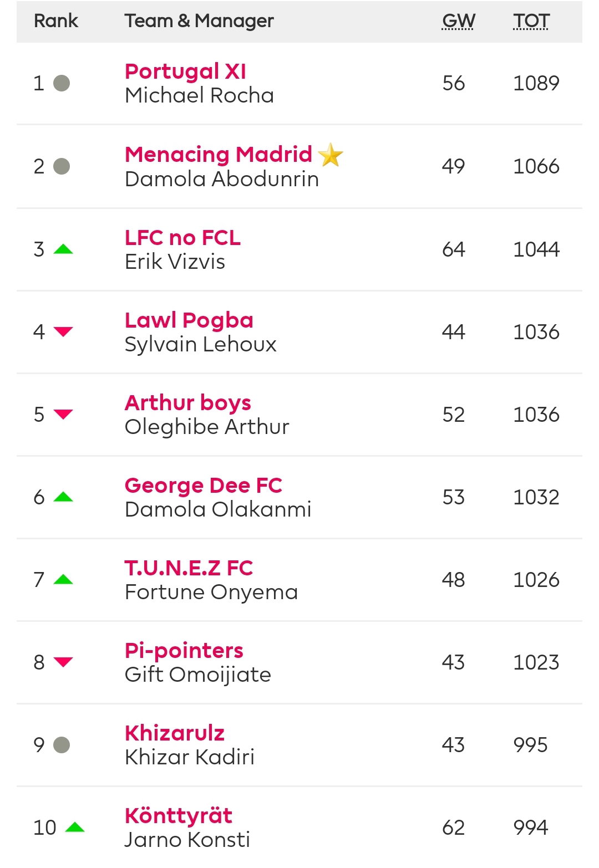The height and width of the screenshot is (868, 599).
Task: Open the Arthur boys team link
Action: [x=188, y=403]
